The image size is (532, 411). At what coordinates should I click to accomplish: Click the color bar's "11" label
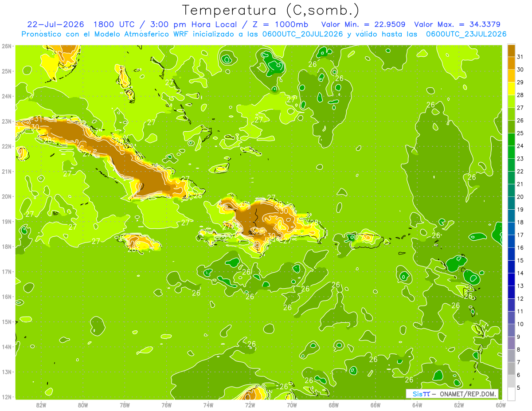520,311
